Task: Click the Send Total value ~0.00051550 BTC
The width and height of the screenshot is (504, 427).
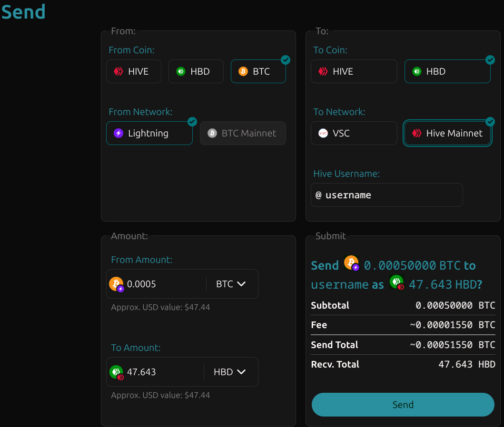Action: click(453, 345)
